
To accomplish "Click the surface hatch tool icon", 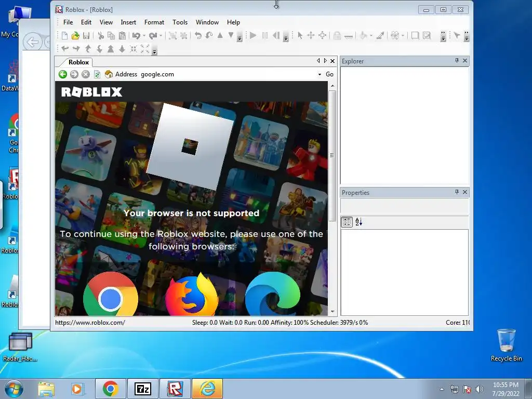I will click(x=348, y=36).
